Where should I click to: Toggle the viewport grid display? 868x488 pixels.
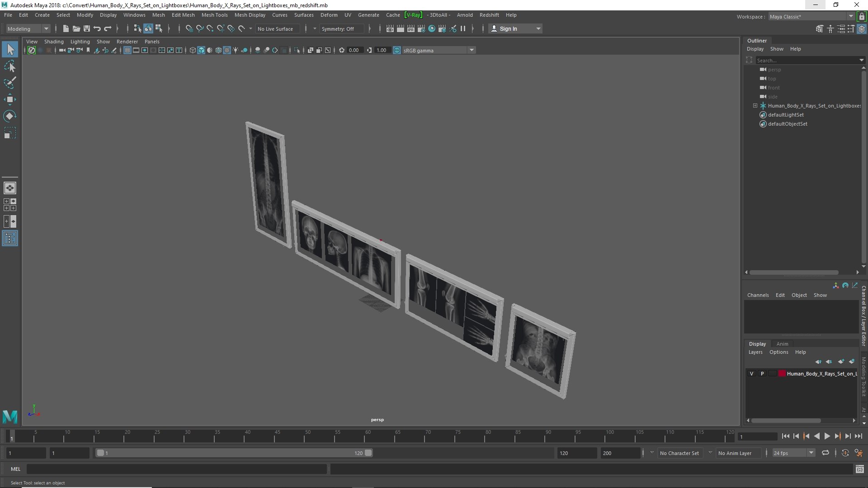pos(127,50)
